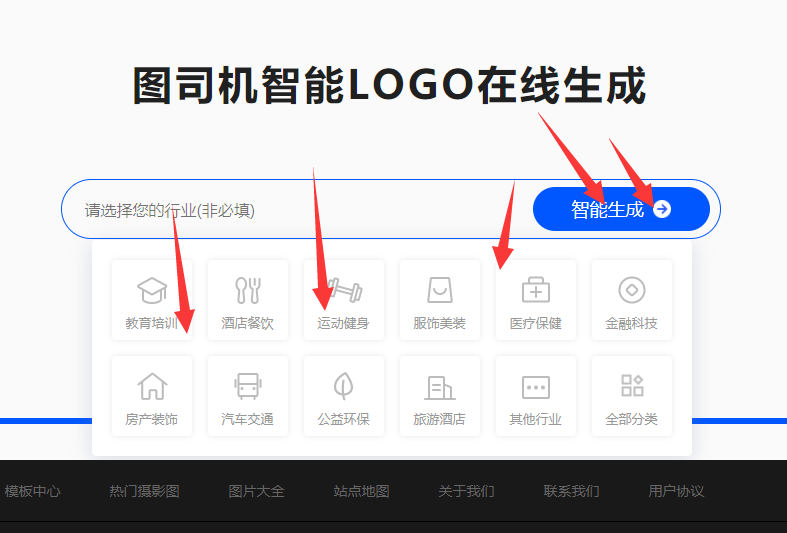This screenshot has height=533, width=787.
Task: Open the 全部分类 grid icon
Action: click(x=632, y=385)
